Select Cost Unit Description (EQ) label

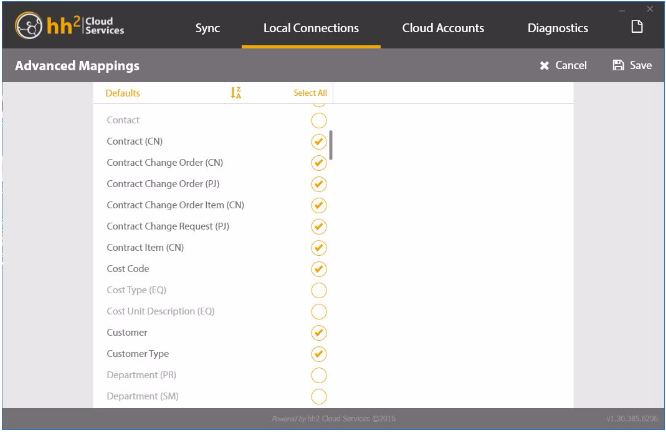[161, 311]
